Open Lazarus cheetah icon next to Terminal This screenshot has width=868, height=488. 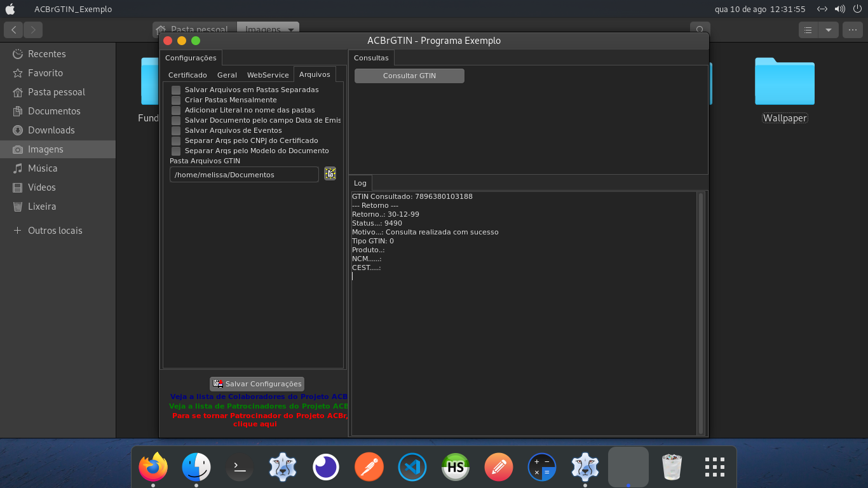(x=283, y=468)
